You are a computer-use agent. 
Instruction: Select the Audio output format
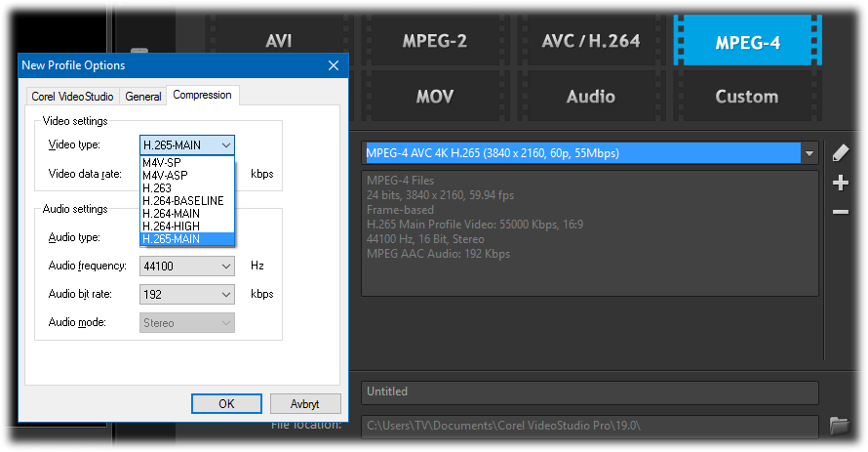pyautogui.click(x=591, y=97)
